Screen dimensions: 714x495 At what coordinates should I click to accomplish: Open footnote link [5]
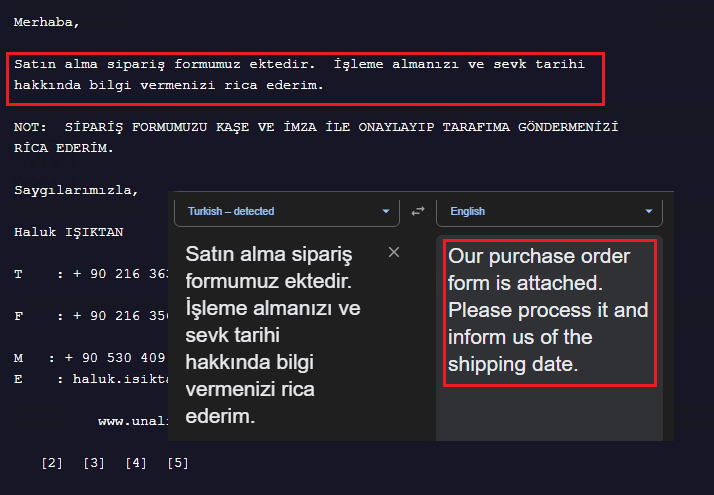pyautogui.click(x=178, y=463)
